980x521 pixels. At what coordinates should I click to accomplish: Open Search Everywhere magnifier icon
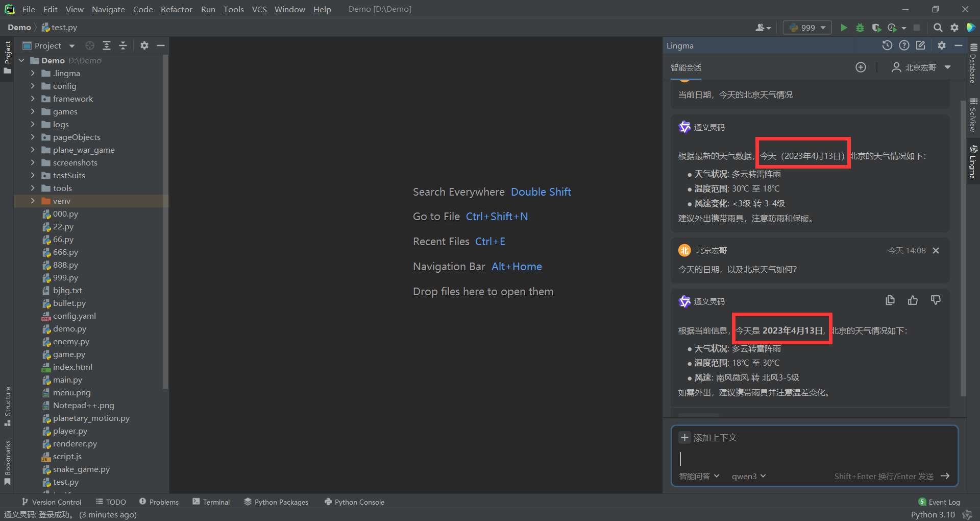(x=938, y=28)
